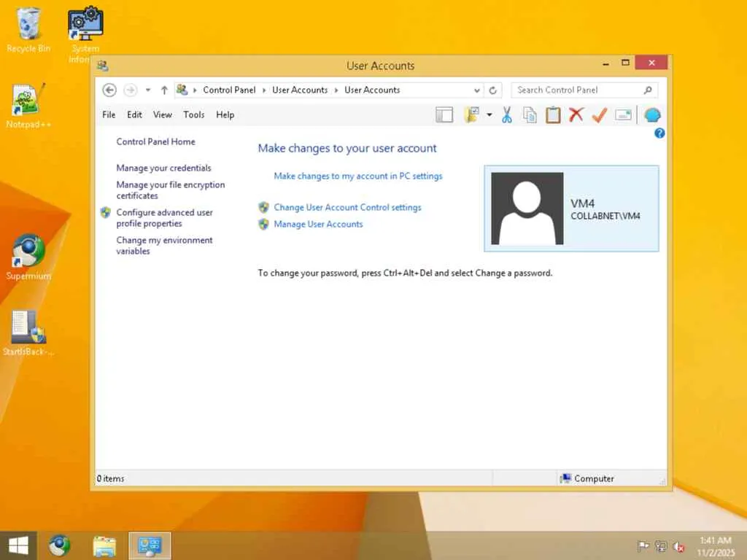Click the Copy toolbar icon
Viewport: 747px width, 560px height.
tap(530, 114)
